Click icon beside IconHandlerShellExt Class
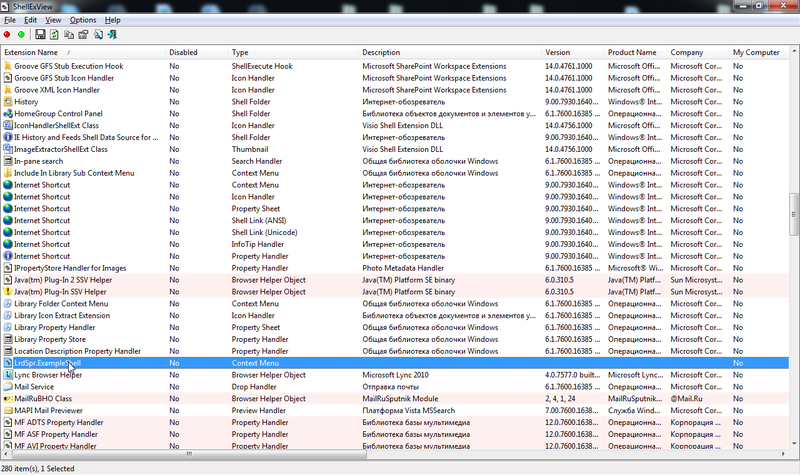The image size is (800, 475). point(8,125)
